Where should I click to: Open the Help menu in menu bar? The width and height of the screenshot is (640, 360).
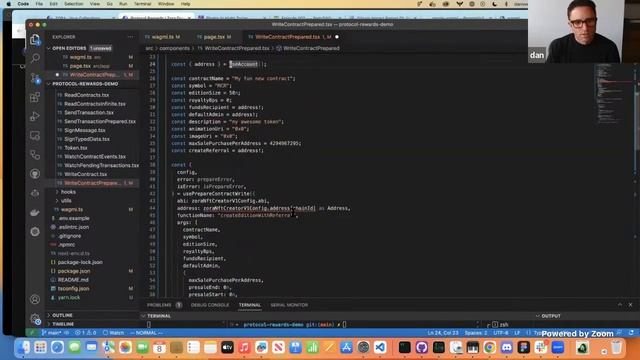tap(185, 4)
